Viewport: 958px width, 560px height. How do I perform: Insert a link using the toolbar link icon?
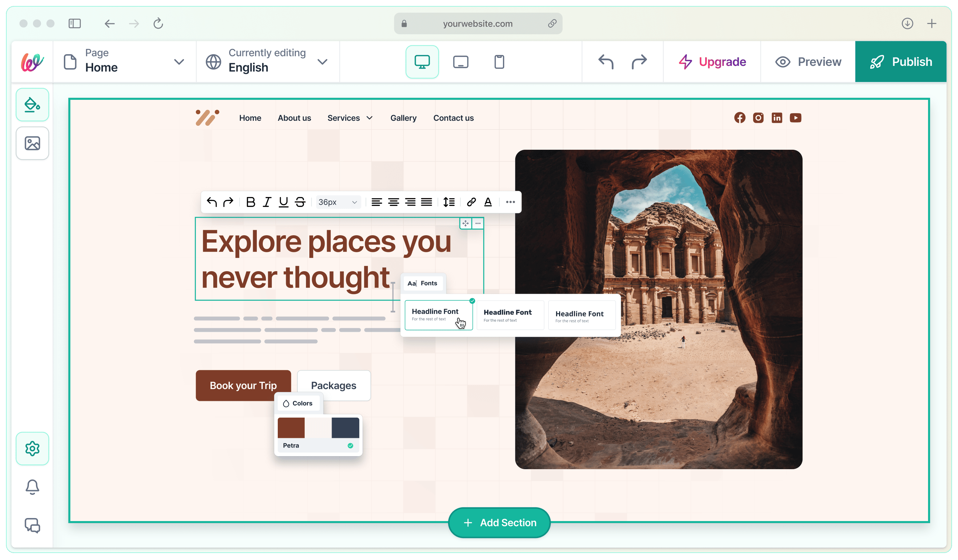[x=471, y=202]
